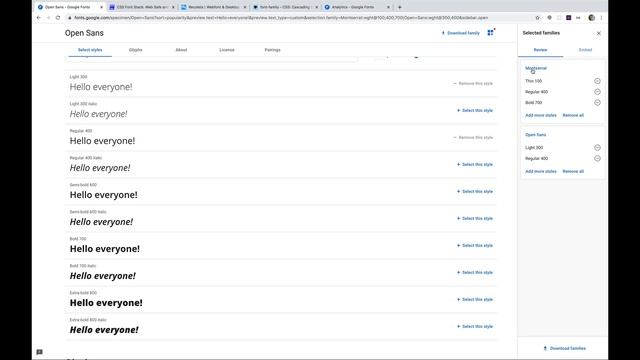640x360 pixels.
Task: Remove the Regular 400 style
Action: coord(473,137)
